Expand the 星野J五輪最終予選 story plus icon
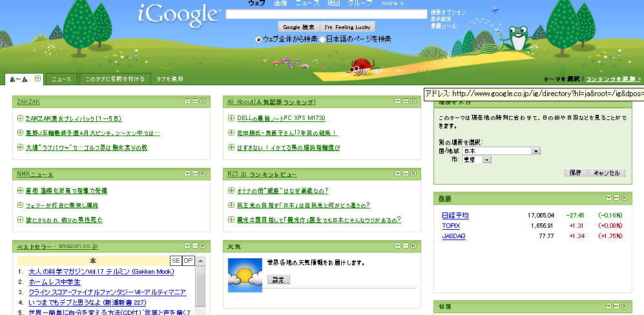The height and width of the screenshot is (315, 644). click(x=20, y=133)
